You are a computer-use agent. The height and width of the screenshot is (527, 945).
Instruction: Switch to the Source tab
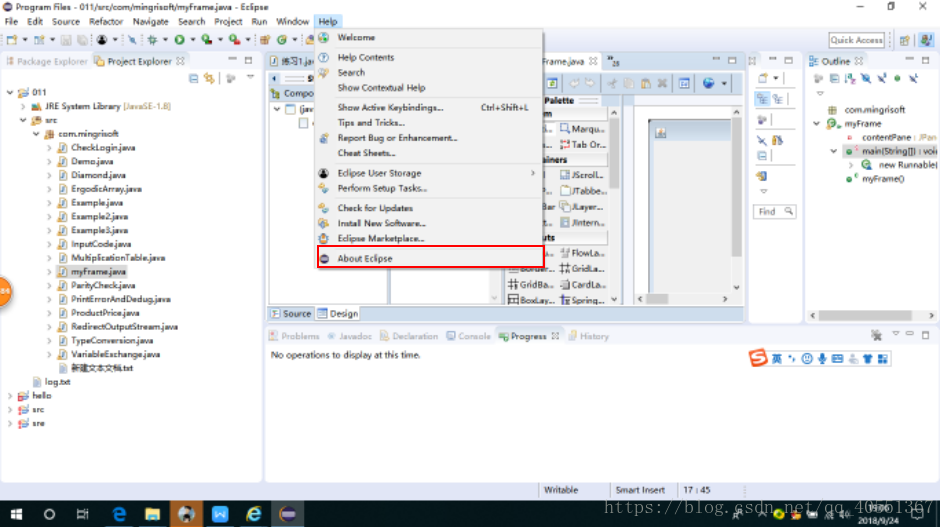click(290, 314)
